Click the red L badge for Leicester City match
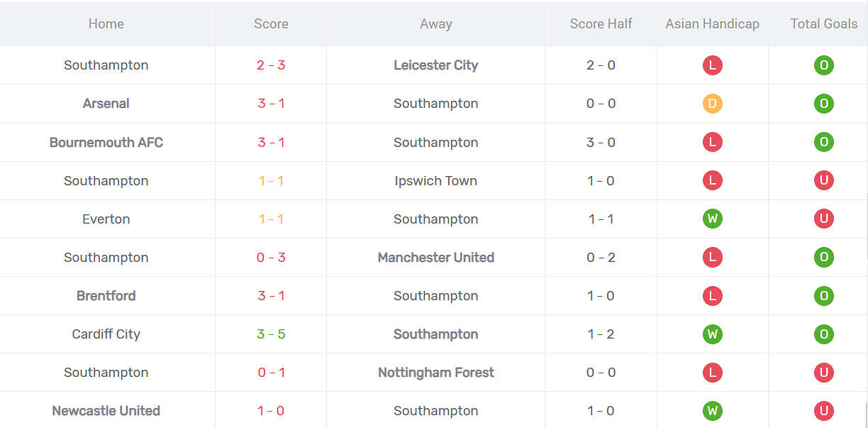This screenshot has width=868, height=428. [x=712, y=65]
